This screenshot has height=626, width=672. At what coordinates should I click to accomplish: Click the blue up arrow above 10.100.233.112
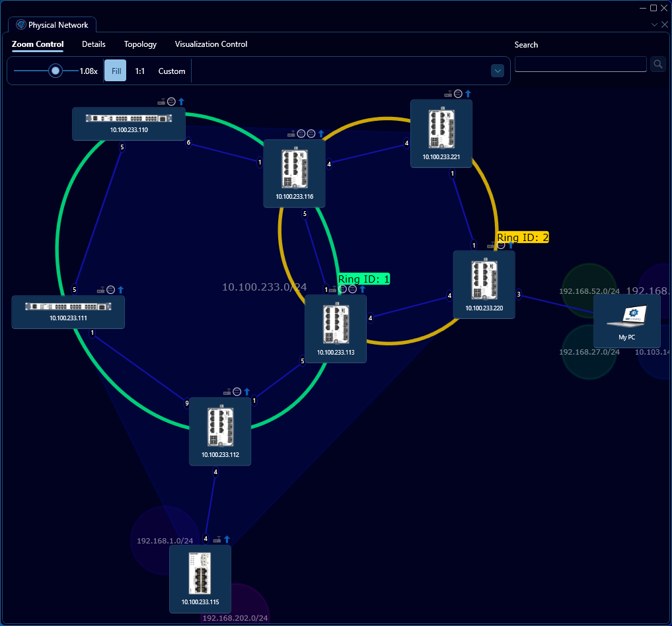coord(247,392)
